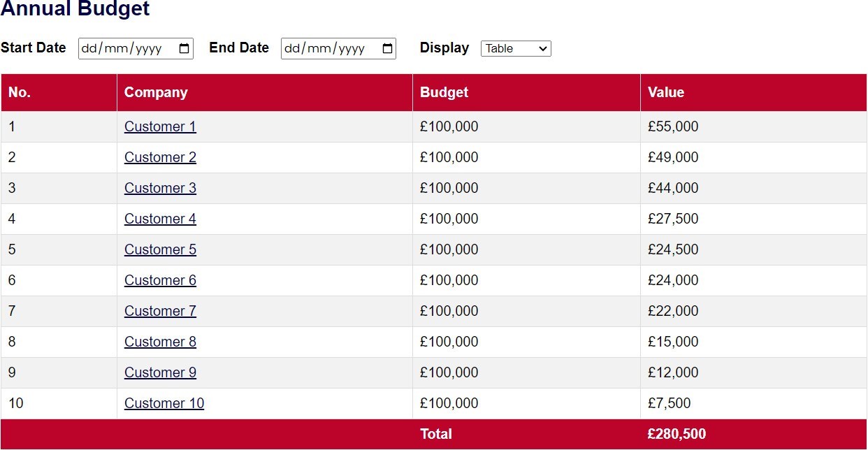
Task: Click the Company column header
Action: click(x=265, y=92)
